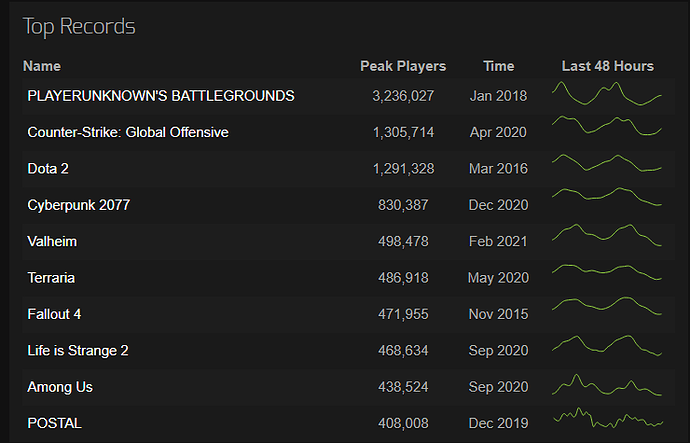Select the 468,634 peak players value

[403, 351]
